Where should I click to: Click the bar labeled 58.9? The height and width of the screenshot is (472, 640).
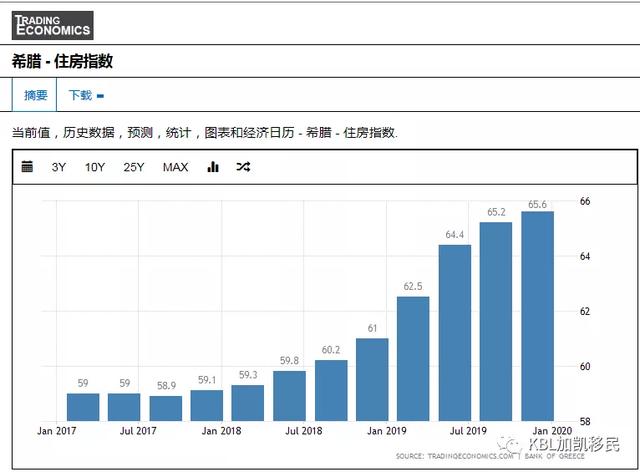[166, 408]
